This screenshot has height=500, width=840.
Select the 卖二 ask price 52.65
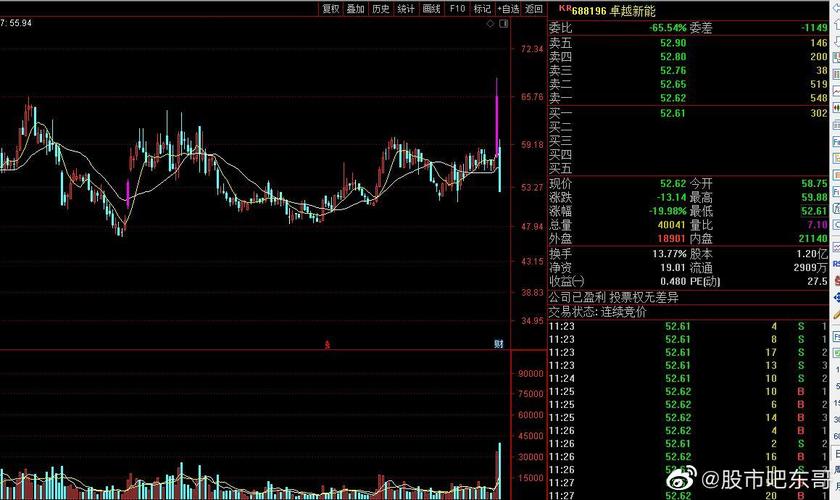[x=673, y=84]
